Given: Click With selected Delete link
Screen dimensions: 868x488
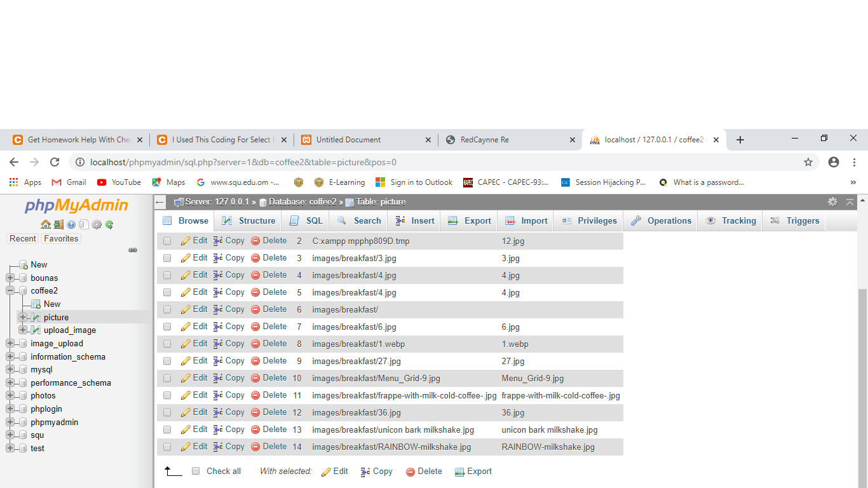Looking at the screenshot, I should coord(424,471).
